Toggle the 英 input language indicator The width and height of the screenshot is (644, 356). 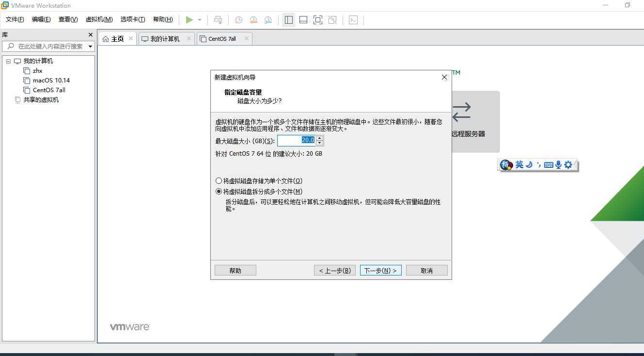519,165
